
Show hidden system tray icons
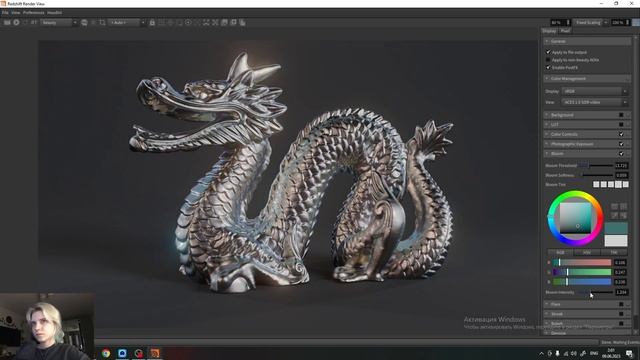coord(542,353)
